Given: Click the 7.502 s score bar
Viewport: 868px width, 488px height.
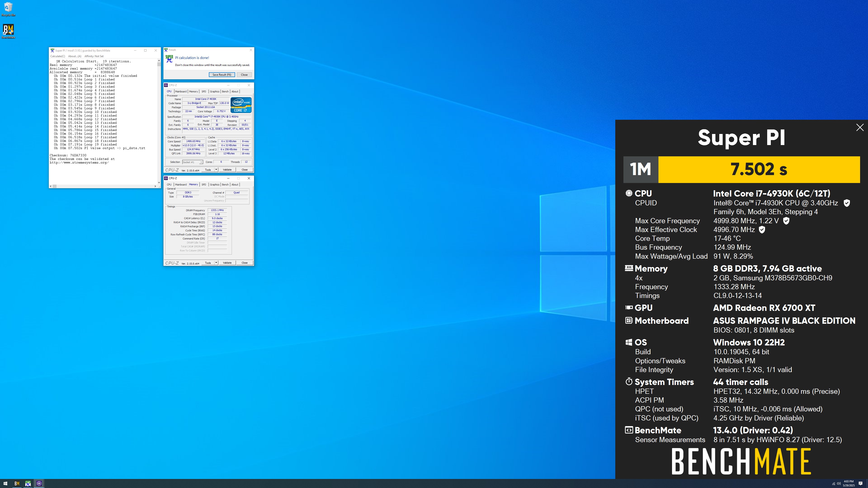Looking at the screenshot, I should click(759, 169).
